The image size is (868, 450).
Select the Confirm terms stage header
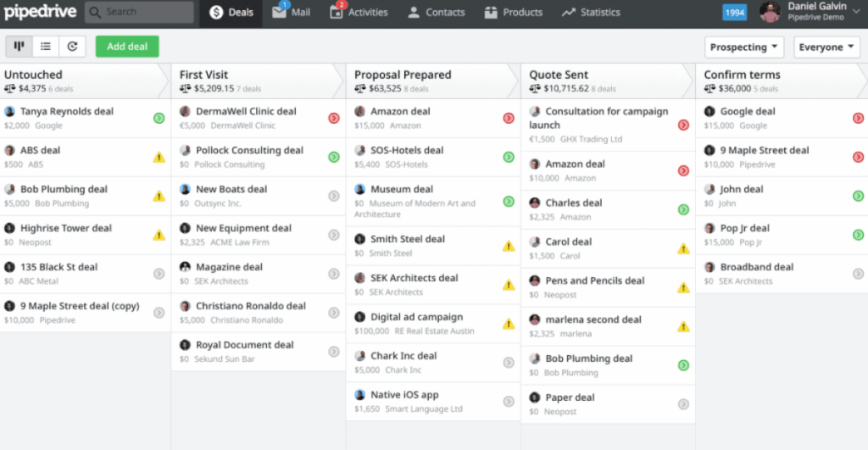coord(782,81)
